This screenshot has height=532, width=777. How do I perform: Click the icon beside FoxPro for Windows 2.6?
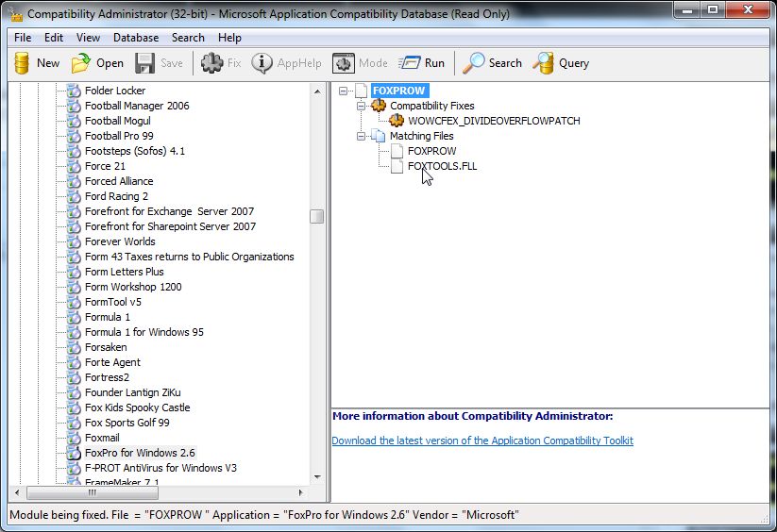coord(74,453)
